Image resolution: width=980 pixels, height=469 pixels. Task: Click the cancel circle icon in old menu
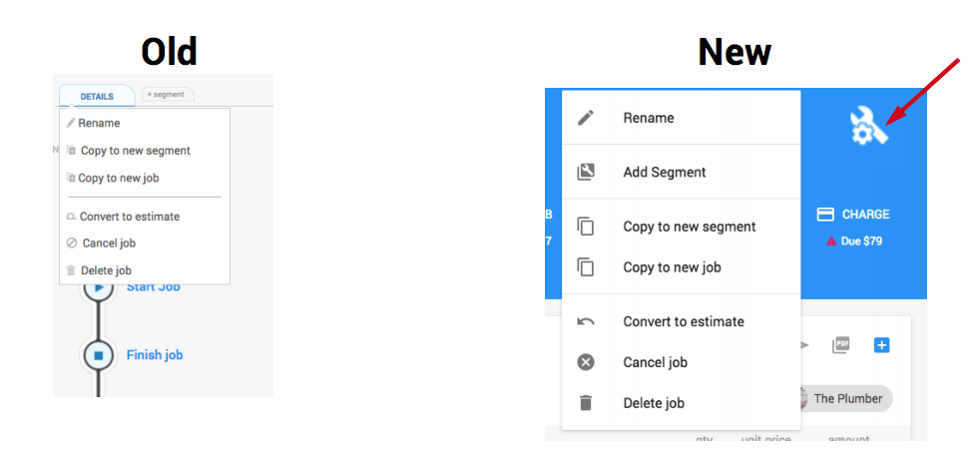pyautogui.click(x=72, y=243)
